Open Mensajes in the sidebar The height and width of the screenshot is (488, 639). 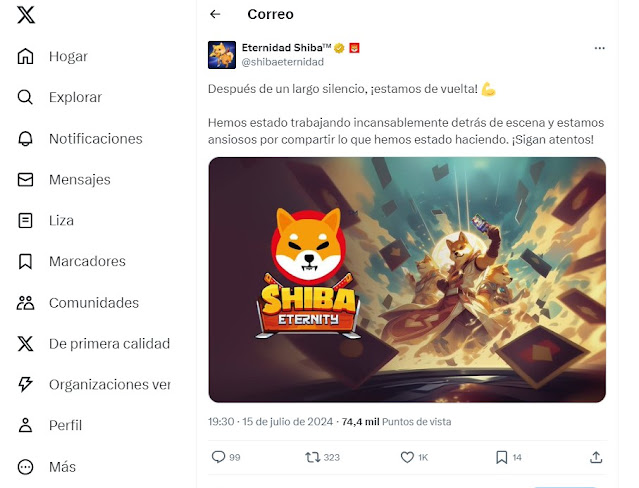click(x=64, y=179)
